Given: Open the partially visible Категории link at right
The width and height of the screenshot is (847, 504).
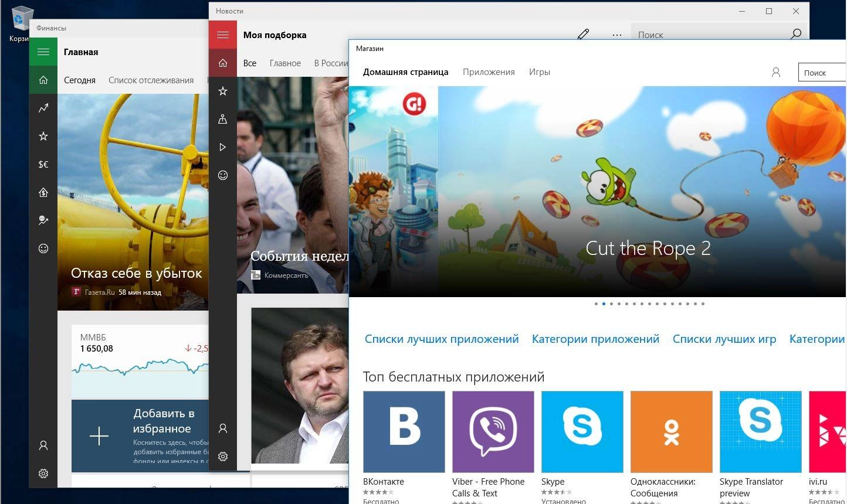Looking at the screenshot, I should (x=817, y=339).
